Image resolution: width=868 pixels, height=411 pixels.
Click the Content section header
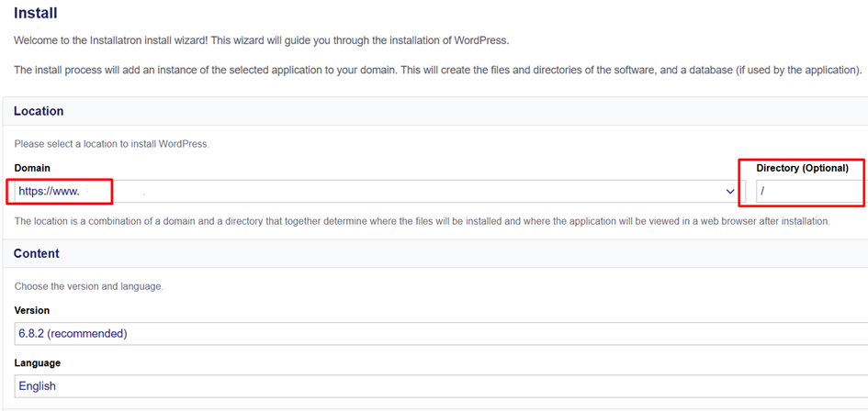point(37,253)
